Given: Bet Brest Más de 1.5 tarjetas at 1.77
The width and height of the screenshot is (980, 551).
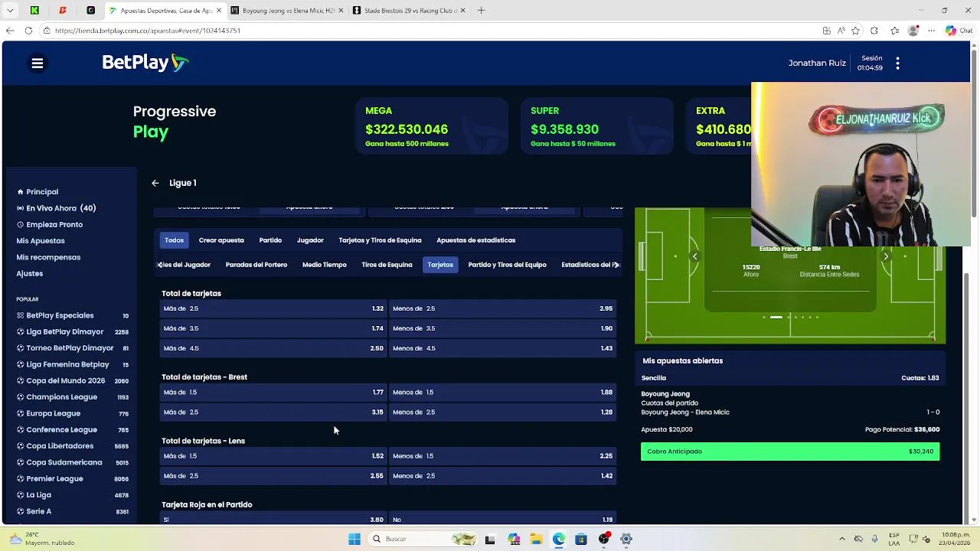Looking at the screenshot, I should [273, 392].
